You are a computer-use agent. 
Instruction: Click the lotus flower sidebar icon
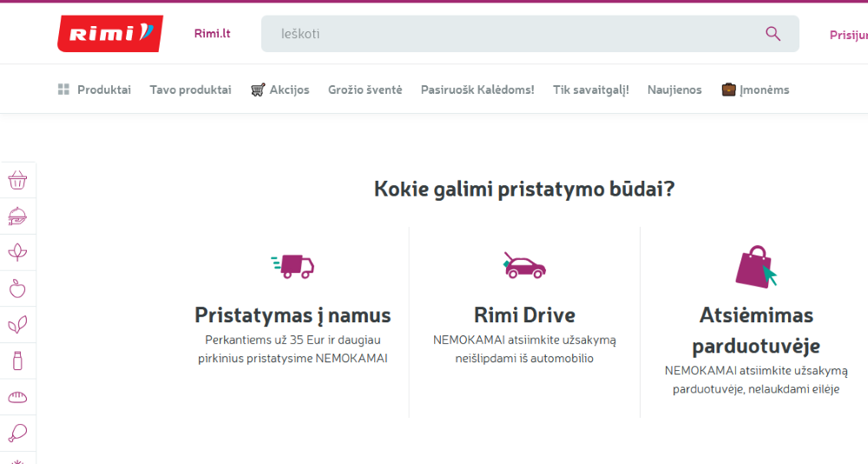(17, 252)
